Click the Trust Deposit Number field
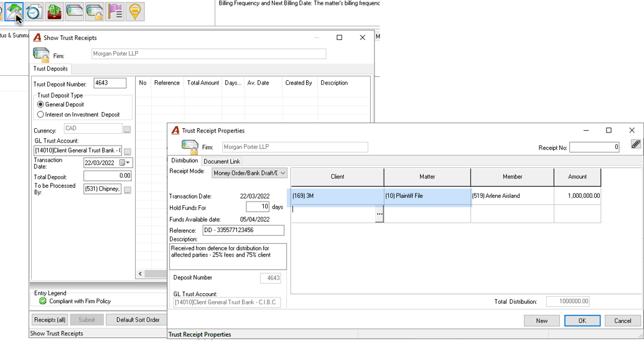The image size is (644, 346). pos(110,83)
